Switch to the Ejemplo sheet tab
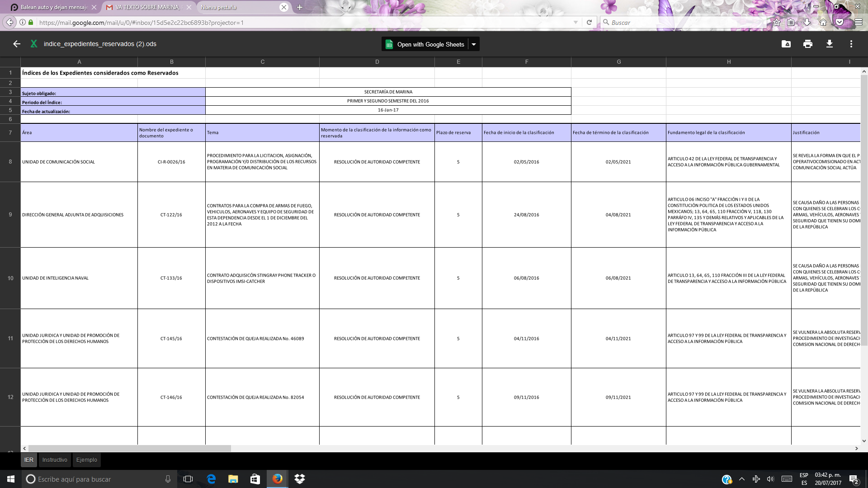The height and width of the screenshot is (488, 868). tap(86, 460)
